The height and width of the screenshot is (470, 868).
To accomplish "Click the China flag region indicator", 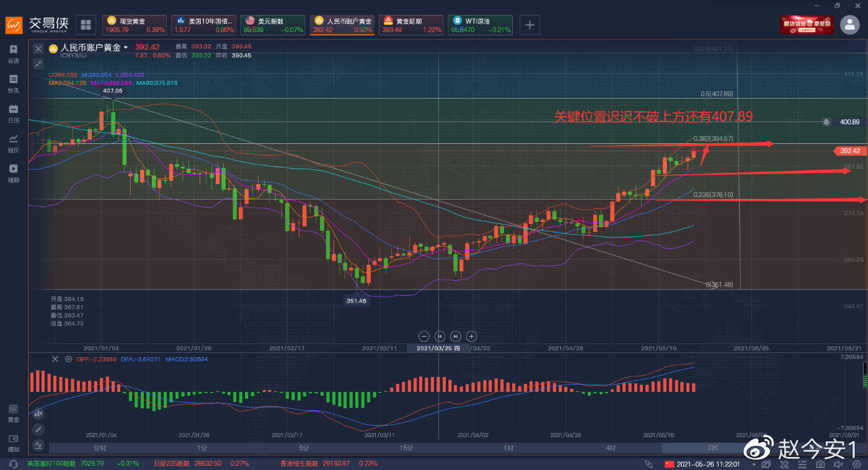I will click(668, 464).
